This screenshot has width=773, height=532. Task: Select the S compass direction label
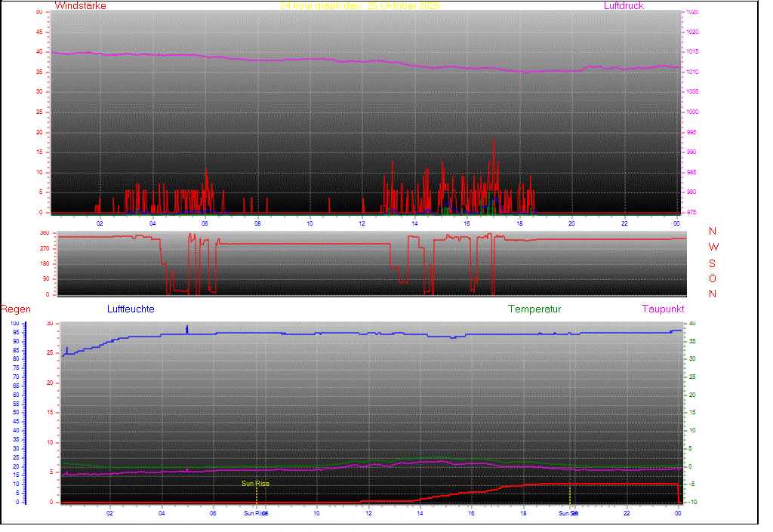pos(713,263)
